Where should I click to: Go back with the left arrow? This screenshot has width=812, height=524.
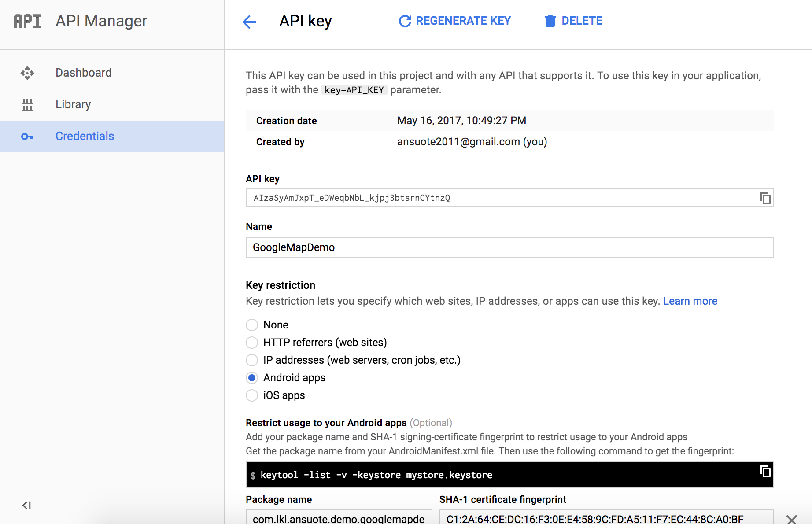point(249,22)
